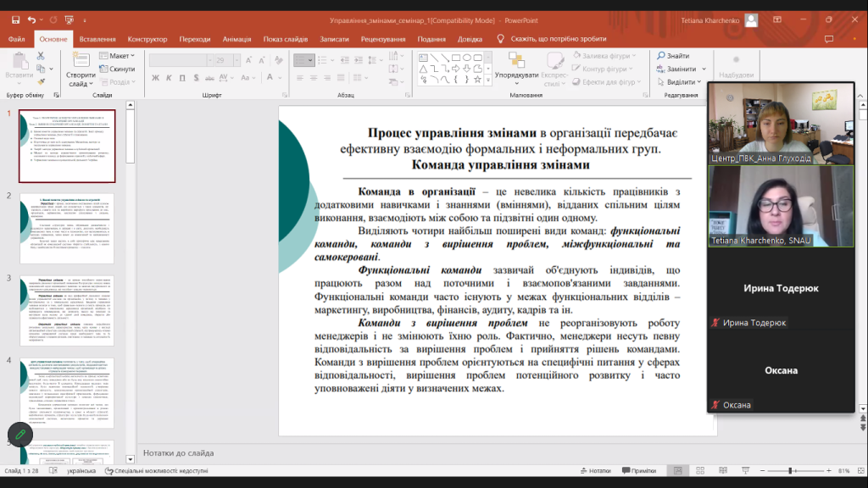Click the Скинути (Reset) button
Viewport: 868px width, 488px height.
[x=117, y=69]
